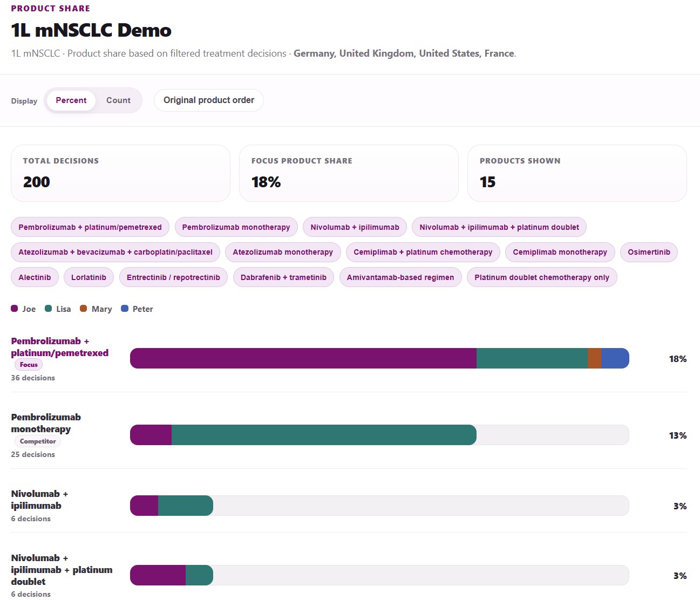
Task: Switch display to Count
Action: (118, 100)
